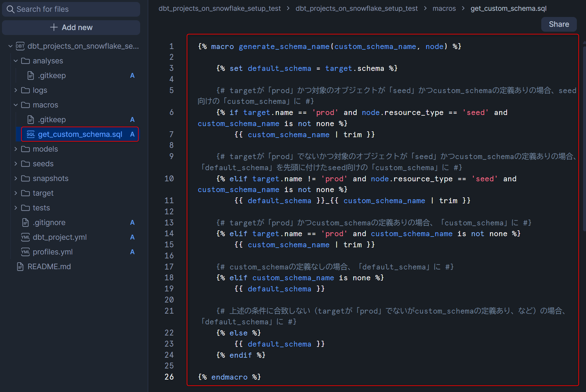This screenshot has height=392, width=586.
Task: Click the YML icon next to profiles.yml
Action: click(x=25, y=252)
